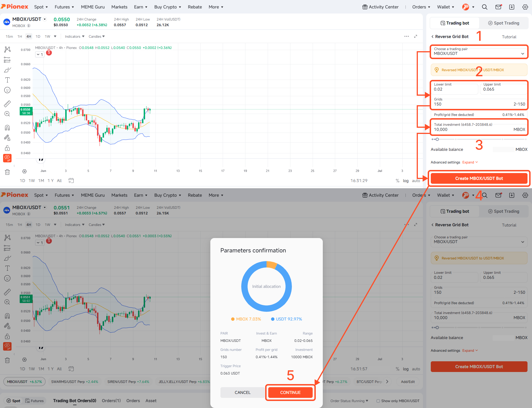Click the info icon beside MOBOX in the top header
This screenshot has width=532, height=408.
29,26
